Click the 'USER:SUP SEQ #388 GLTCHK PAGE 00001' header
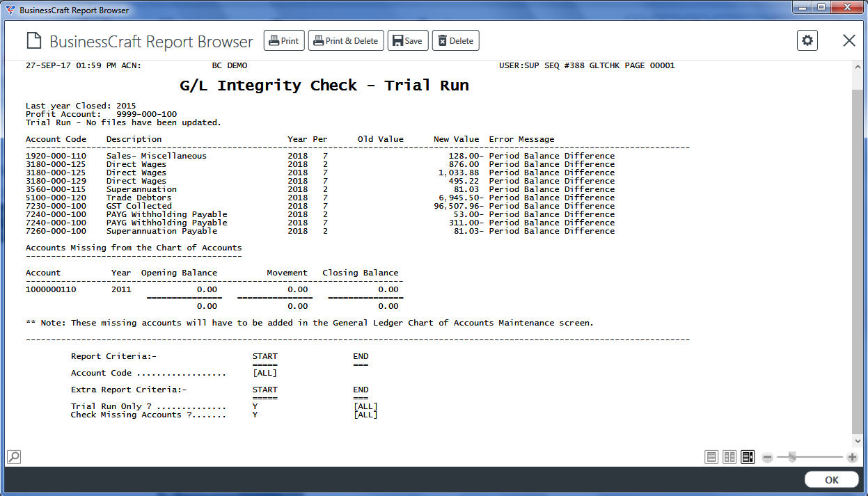 (587, 65)
